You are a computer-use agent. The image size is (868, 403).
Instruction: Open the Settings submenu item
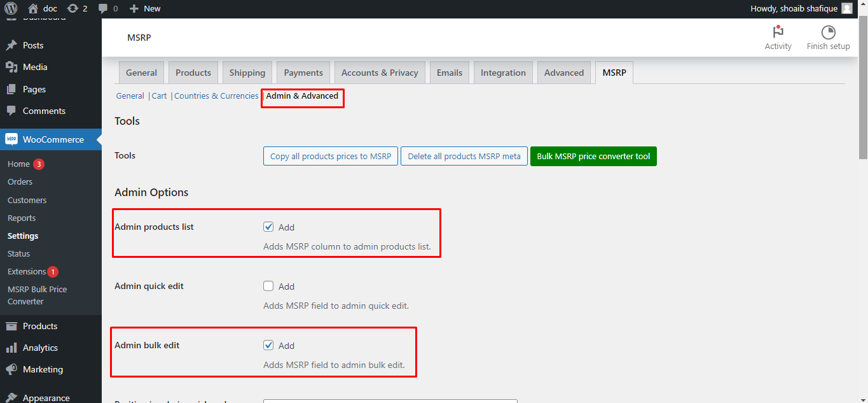coord(23,236)
